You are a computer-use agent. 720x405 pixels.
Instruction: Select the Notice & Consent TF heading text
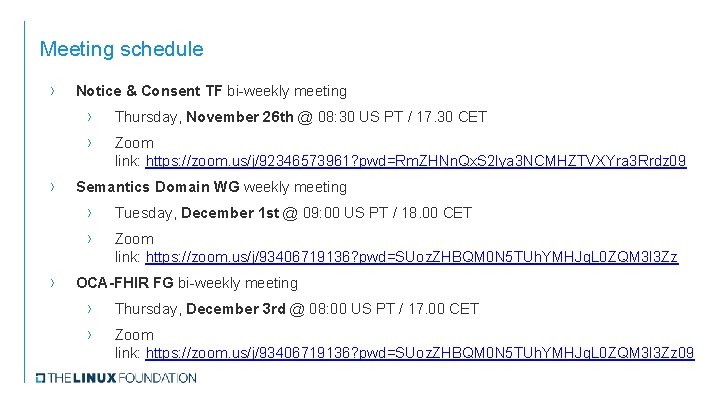(x=149, y=91)
